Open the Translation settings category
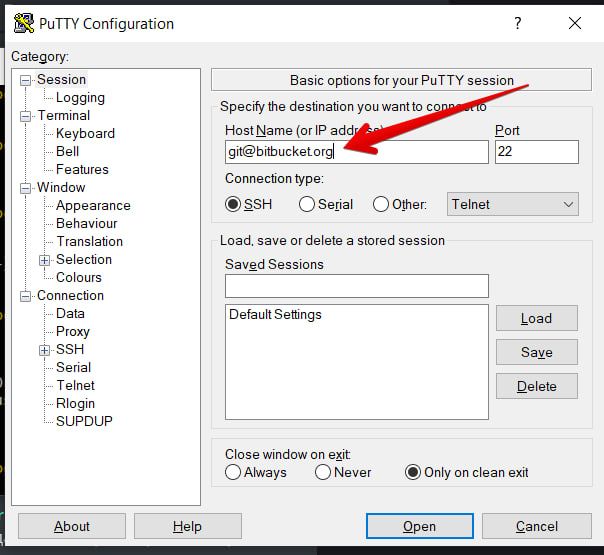 tap(89, 241)
